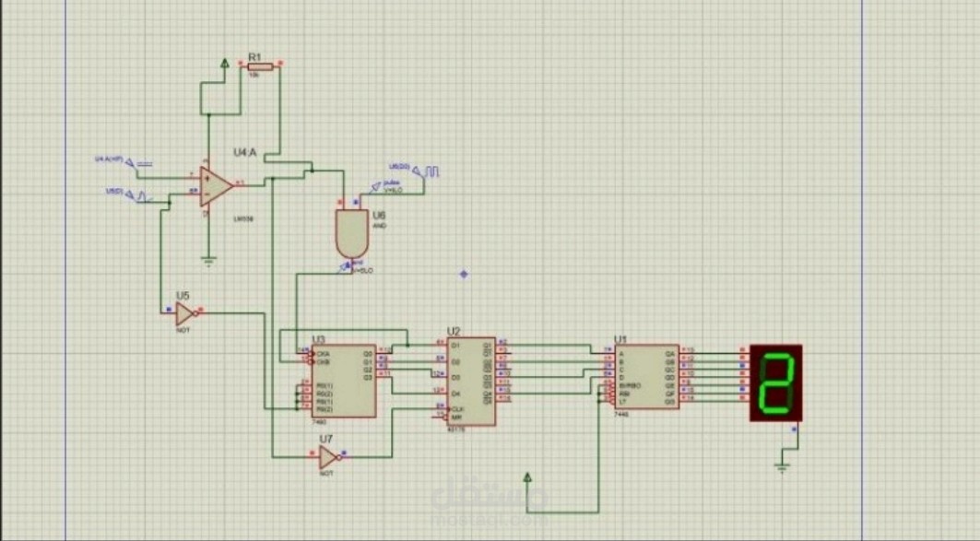Select the NOT gate U5
This screenshot has width=980, height=541.
(x=184, y=313)
